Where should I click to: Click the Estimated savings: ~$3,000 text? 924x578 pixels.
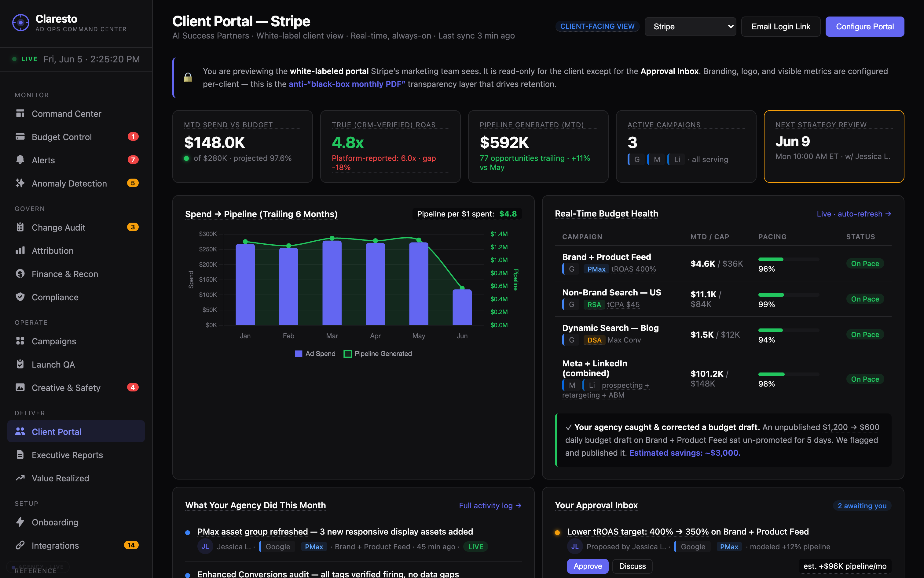685,453
